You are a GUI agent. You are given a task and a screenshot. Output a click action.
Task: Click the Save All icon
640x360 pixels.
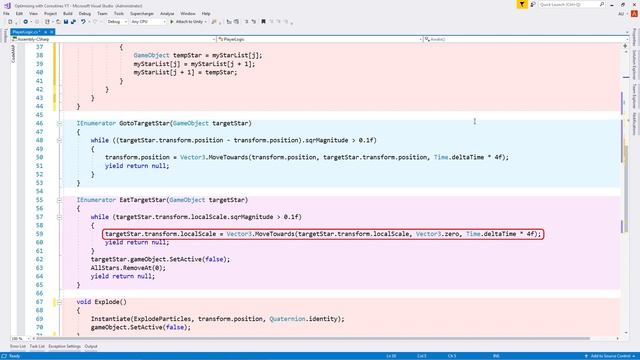click(x=73, y=22)
